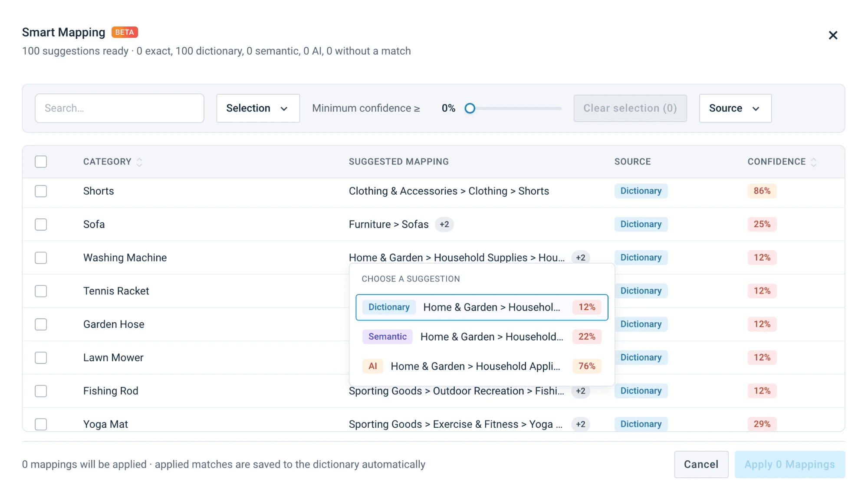Click the Apply 0 Mappings button
The height and width of the screenshot is (502, 868).
click(x=790, y=465)
